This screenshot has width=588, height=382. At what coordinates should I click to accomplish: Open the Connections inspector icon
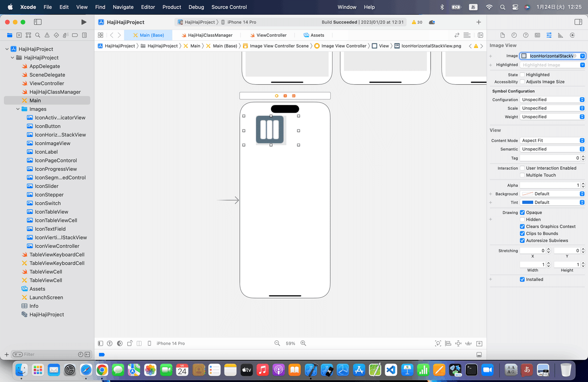point(572,35)
